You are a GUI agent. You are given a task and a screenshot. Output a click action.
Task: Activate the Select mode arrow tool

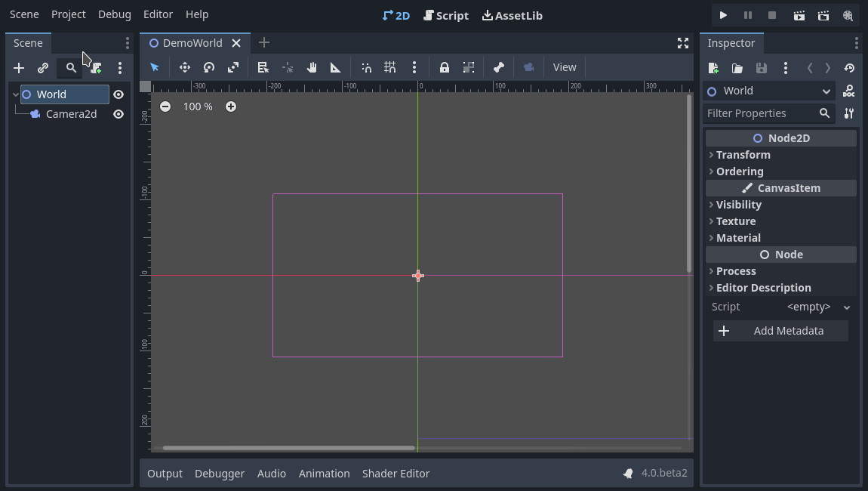(155, 67)
